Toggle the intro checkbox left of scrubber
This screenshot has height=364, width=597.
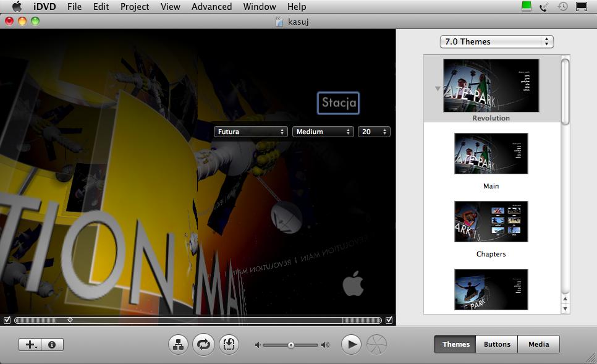point(7,320)
